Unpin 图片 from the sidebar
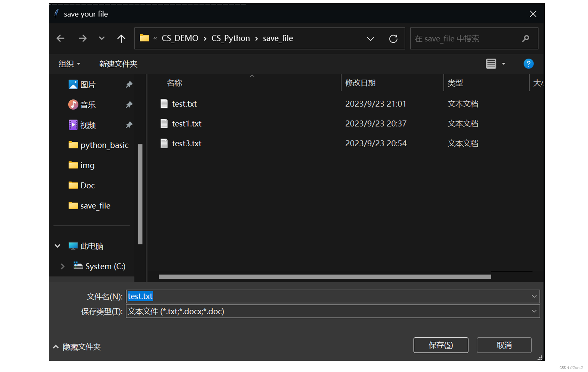Image resolution: width=588 pixels, height=372 pixels. pos(129,84)
